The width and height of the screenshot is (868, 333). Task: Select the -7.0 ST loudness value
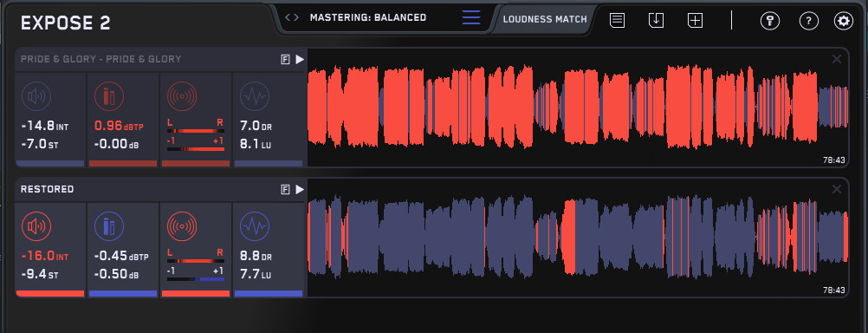tap(40, 145)
